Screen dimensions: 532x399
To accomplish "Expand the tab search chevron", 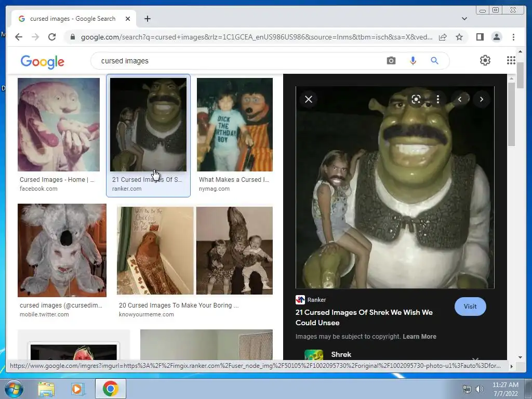I will tap(464, 19).
